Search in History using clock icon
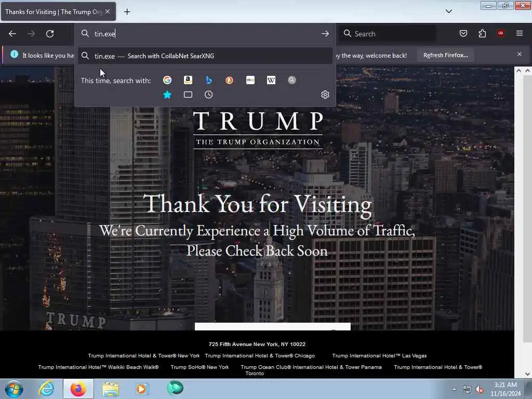 point(209,95)
